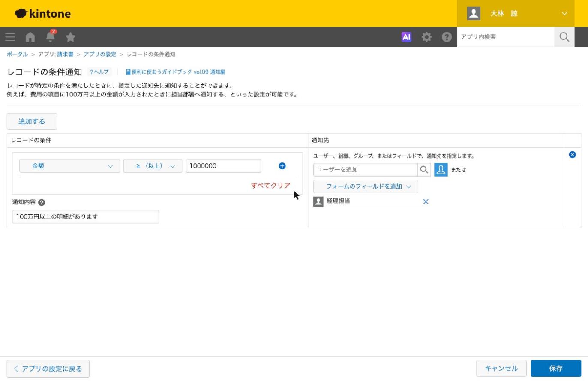Click the user avatar icon for 大林 諒
This screenshot has height=381, width=588.
click(x=474, y=13)
